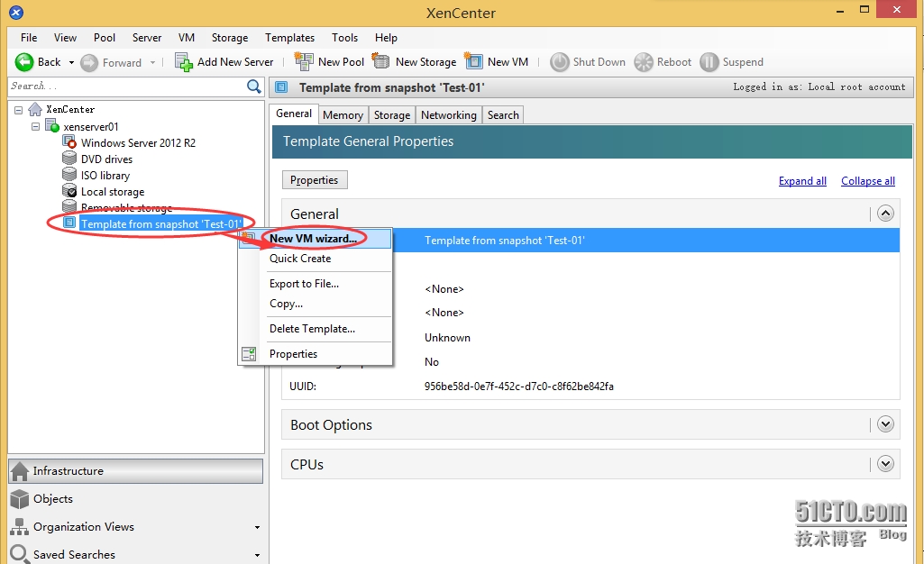Click the Collapse all link
Screen dimensions: 924x564
(x=868, y=181)
